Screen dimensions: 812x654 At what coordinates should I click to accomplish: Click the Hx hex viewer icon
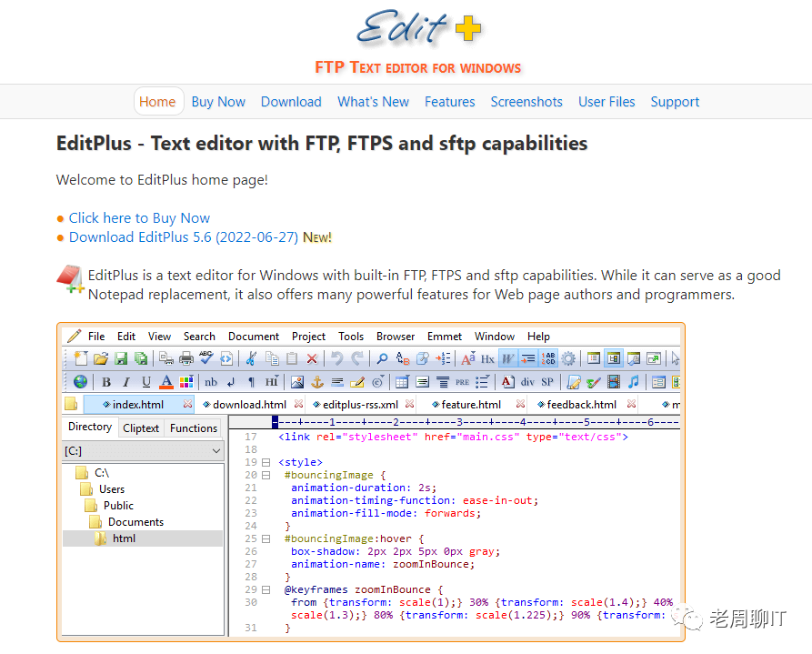click(x=487, y=358)
